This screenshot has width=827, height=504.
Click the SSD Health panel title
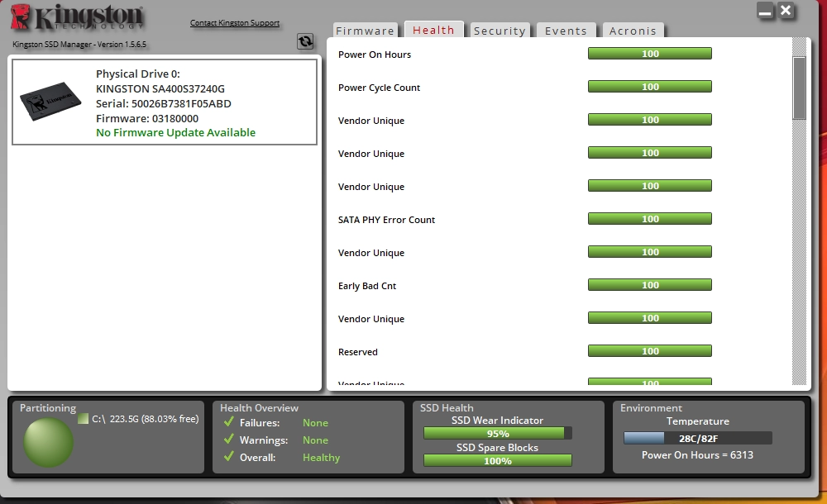(x=447, y=408)
